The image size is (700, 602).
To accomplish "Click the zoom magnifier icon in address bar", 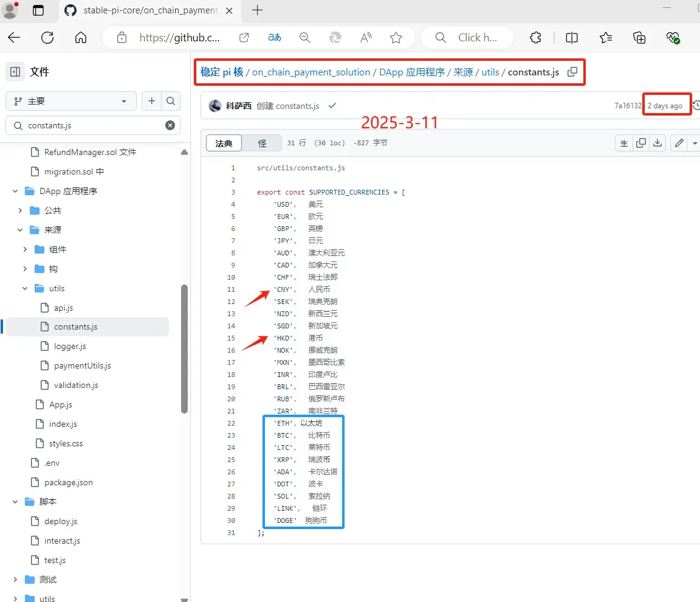I will 304,38.
